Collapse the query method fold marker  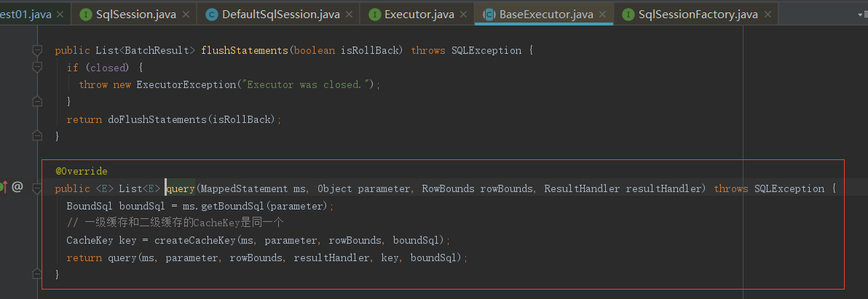[37, 188]
